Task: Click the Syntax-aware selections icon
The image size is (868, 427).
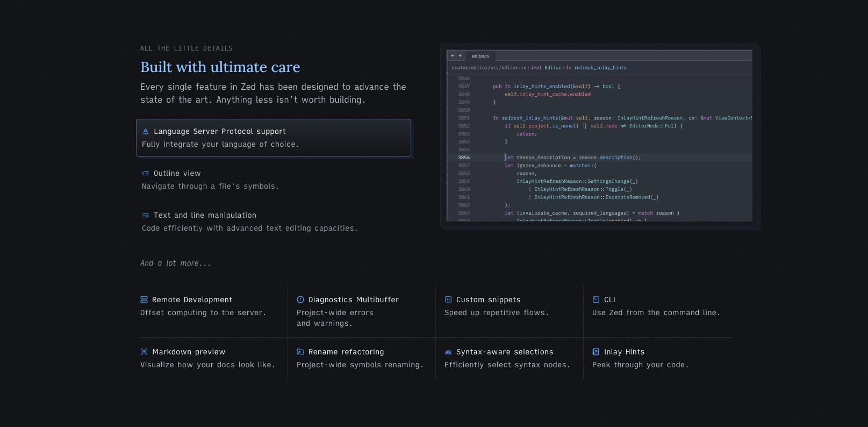Action: (x=448, y=352)
